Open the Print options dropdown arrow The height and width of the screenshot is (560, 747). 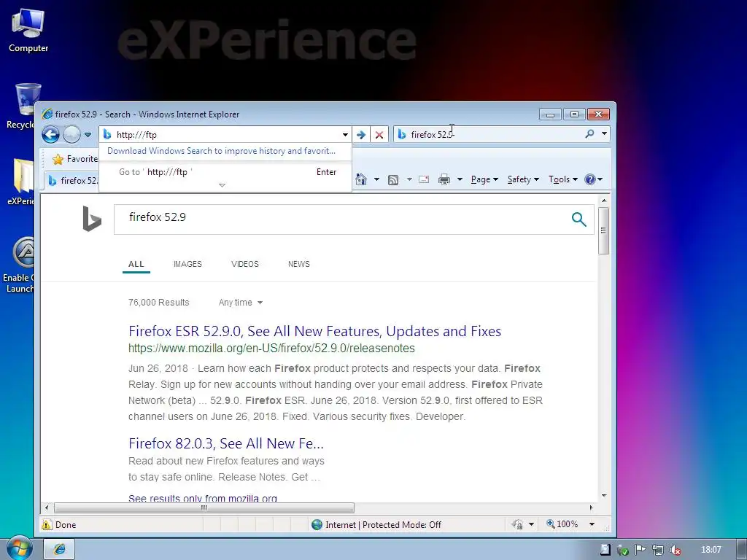tap(460, 179)
